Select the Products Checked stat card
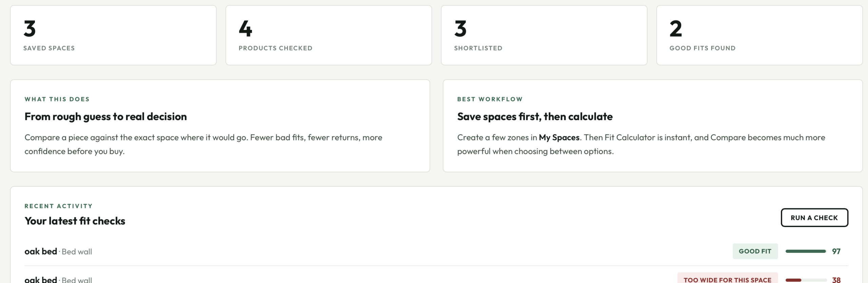Screen dimensions: 868x283 coord(328,35)
